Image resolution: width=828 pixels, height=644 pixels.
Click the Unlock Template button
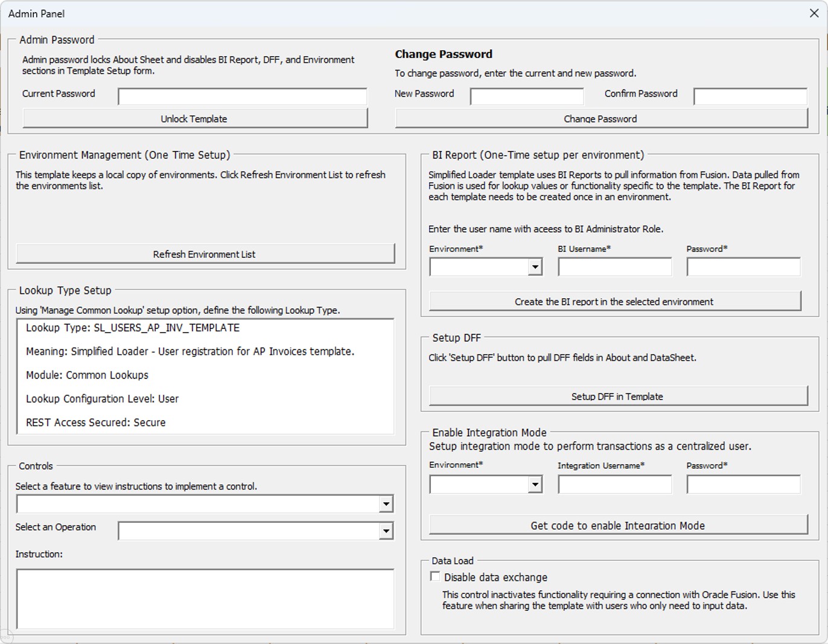pyautogui.click(x=196, y=118)
